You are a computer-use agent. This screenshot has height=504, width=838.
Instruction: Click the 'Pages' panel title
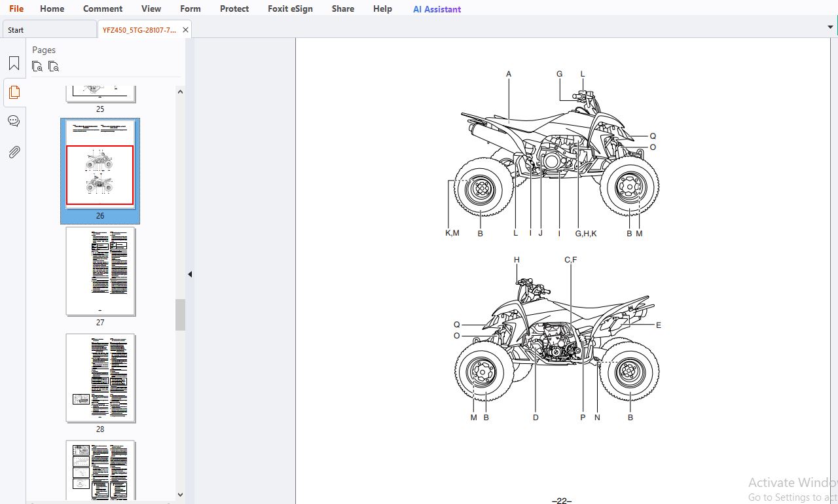pyautogui.click(x=44, y=50)
